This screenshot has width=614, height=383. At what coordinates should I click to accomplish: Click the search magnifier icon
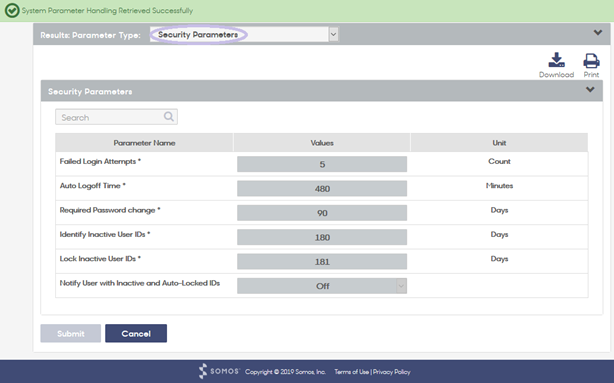coord(169,117)
